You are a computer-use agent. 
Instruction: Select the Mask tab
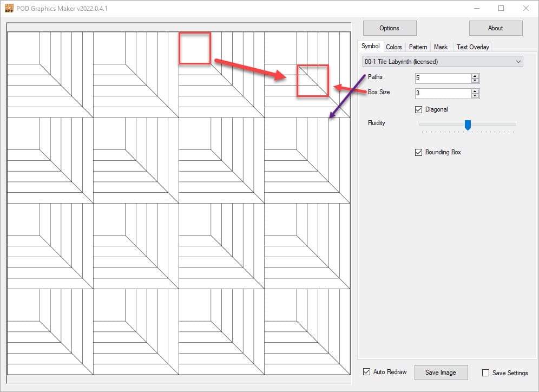(441, 47)
